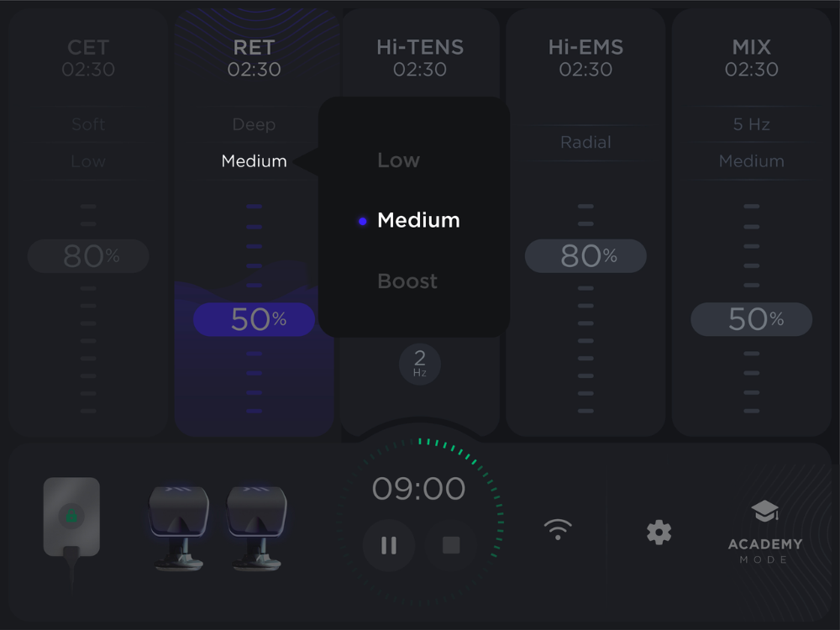Open settings via the gear icon
The width and height of the screenshot is (840, 630).
tap(659, 533)
